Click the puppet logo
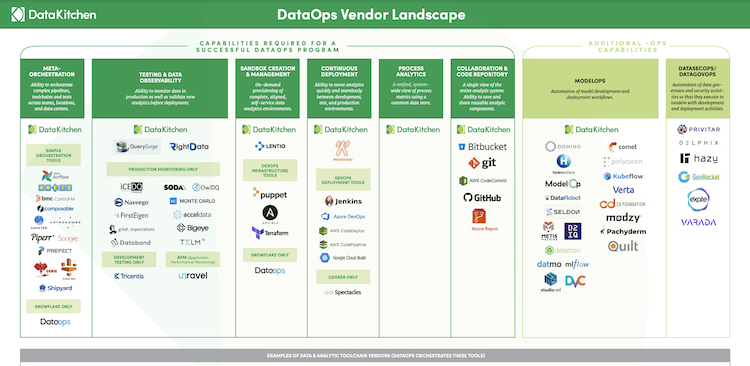This screenshot has width=750, height=366. (270, 194)
